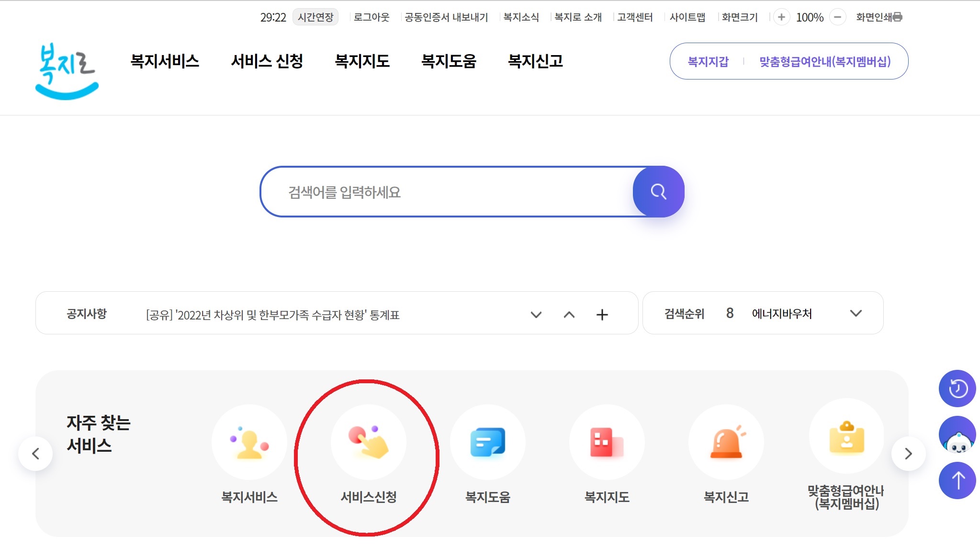Select the circled 서비스신청 quick service icon
This screenshot has width=980, height=560.
tap(369, 442)
